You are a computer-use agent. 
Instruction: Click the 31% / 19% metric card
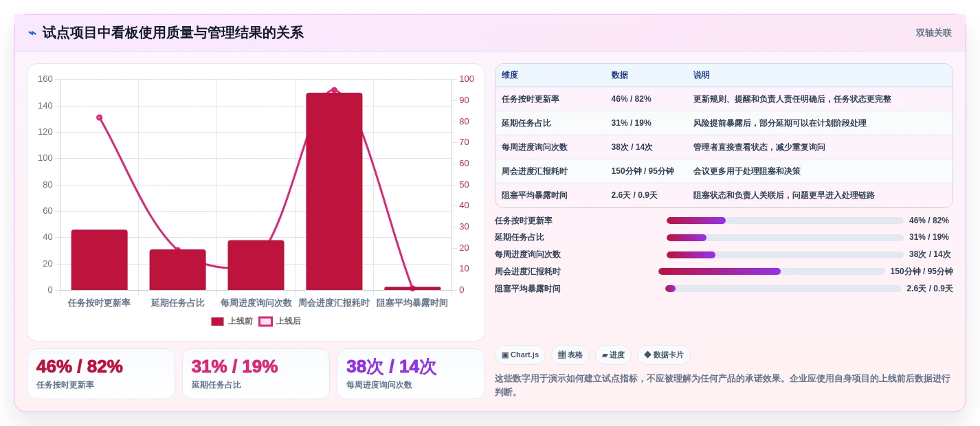pyautogui.click(x=256, y=374)
